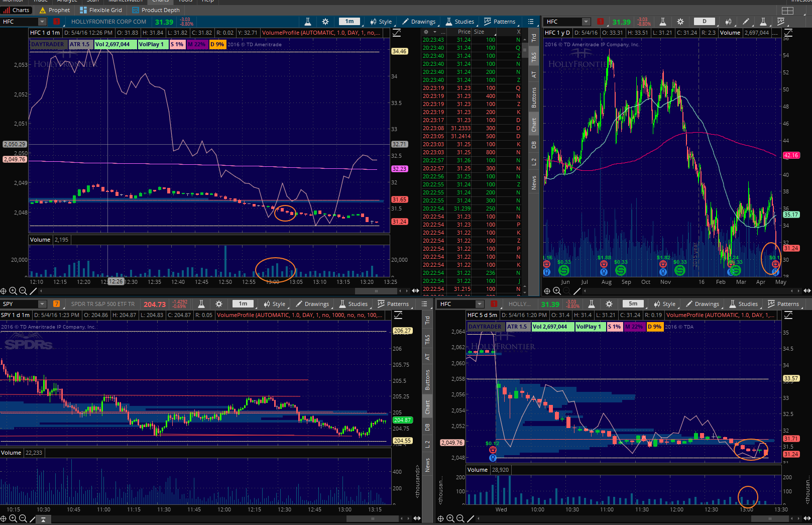812x525 pixels.
Task: Open settings gear on HFC 5m chart
Action: coord(609,304)
